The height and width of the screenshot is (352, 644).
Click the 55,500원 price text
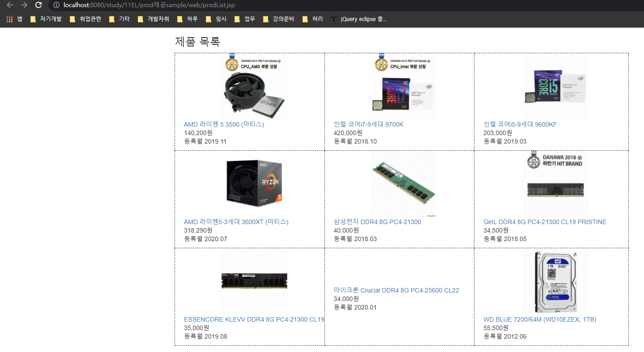pyautogui.click(x=496, y=328)
